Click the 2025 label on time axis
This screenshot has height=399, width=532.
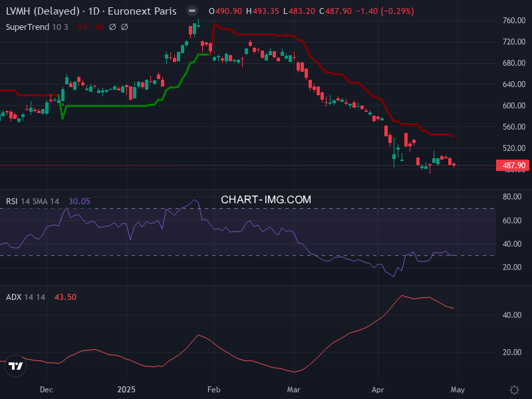(x=126, y=390)
